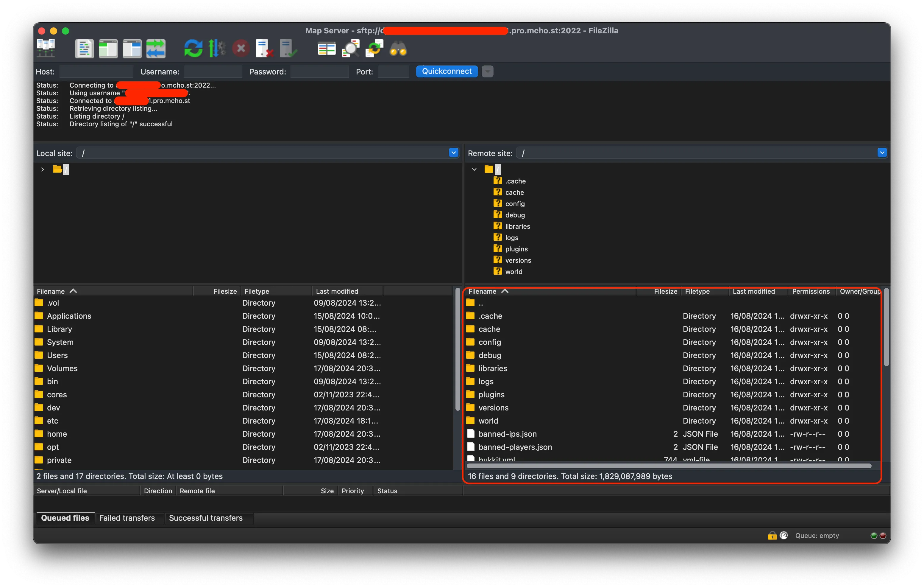924x588 pixels.
Task: Select plugins in remote tree
Action: pos(516,249)
